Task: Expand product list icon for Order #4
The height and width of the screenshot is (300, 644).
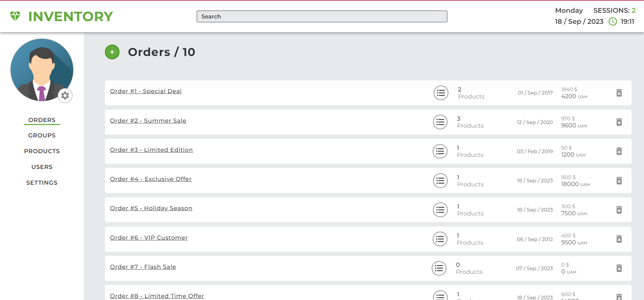Action: [x=440, y=181]
